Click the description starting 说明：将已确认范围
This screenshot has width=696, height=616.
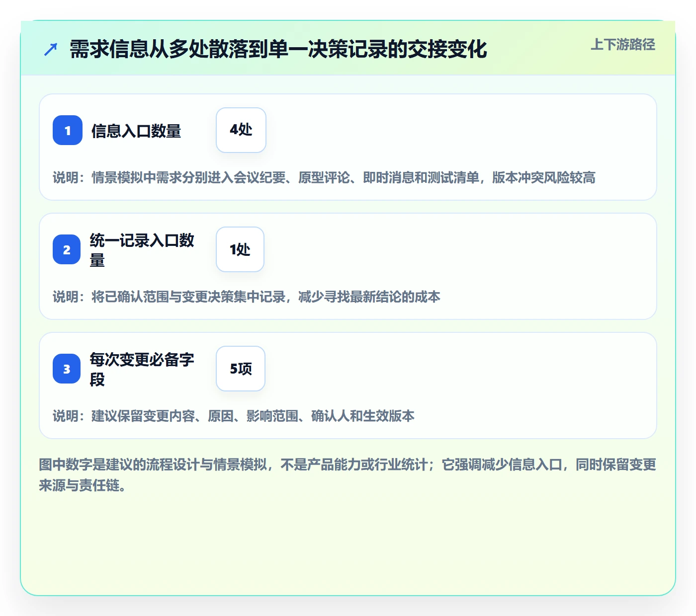(x=247, y=297)
